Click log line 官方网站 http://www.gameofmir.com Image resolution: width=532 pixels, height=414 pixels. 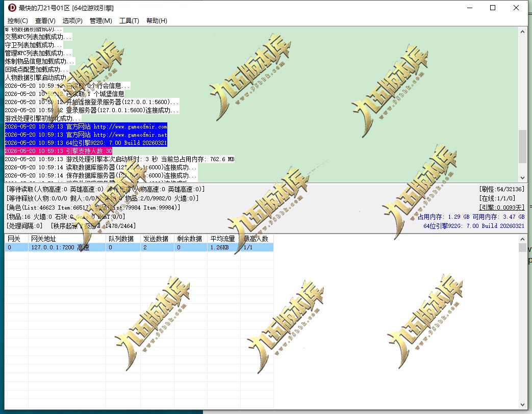[x=86, y=126]
